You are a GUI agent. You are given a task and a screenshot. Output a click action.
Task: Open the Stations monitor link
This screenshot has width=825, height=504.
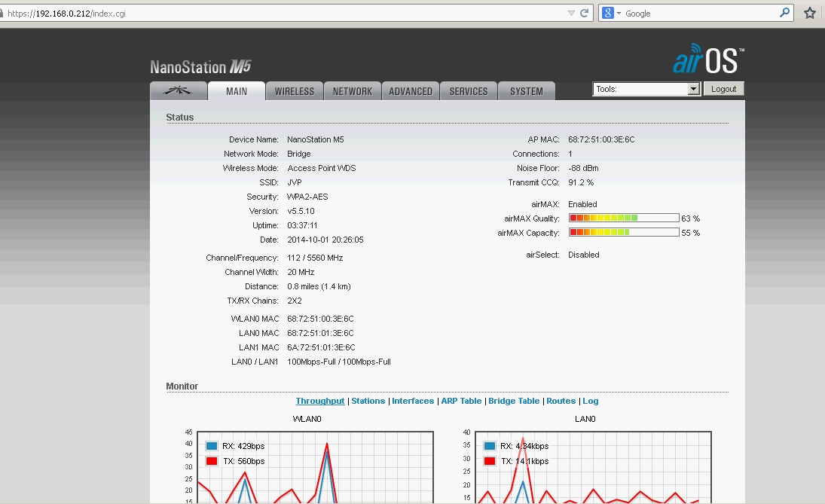pos(368,401)
